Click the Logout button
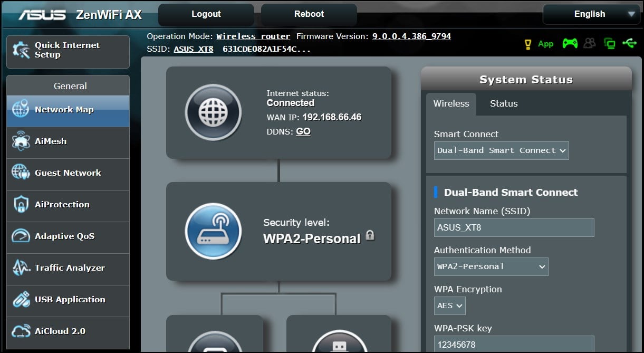Viewport: 644px width, 353px height. tap(206, 14)
